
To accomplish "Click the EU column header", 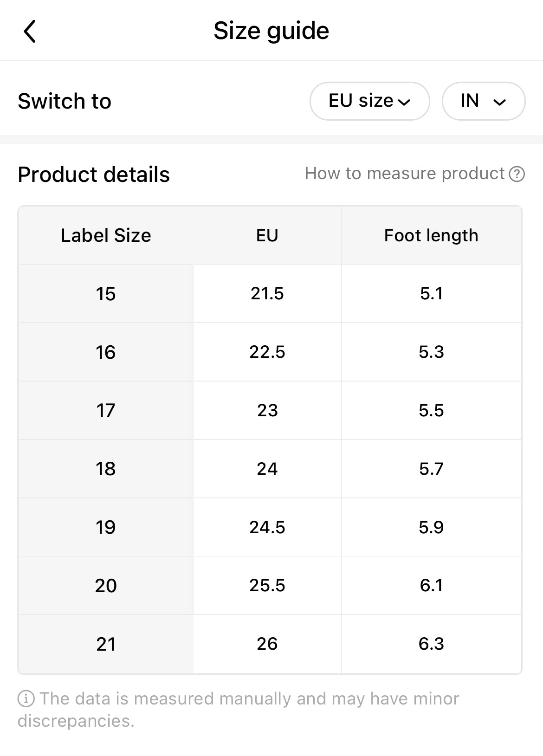I will coord(267,235).
